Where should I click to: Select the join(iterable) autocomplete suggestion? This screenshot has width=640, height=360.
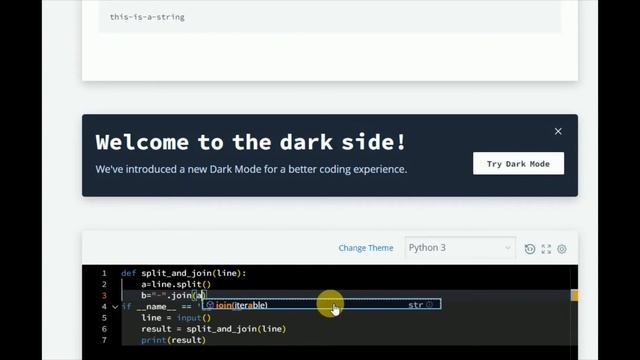(x=321, y=304)
